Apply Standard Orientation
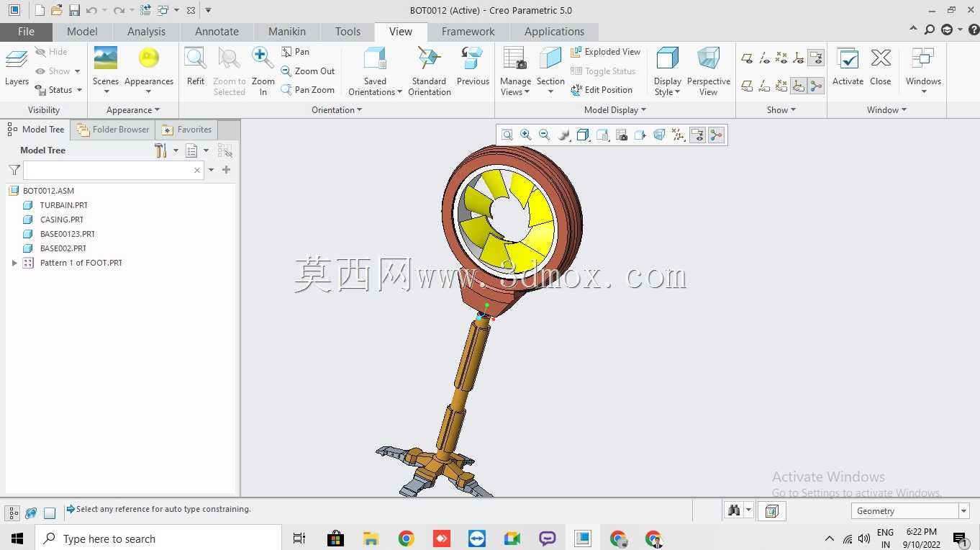The image size is (980, 550). coord(430,71)
